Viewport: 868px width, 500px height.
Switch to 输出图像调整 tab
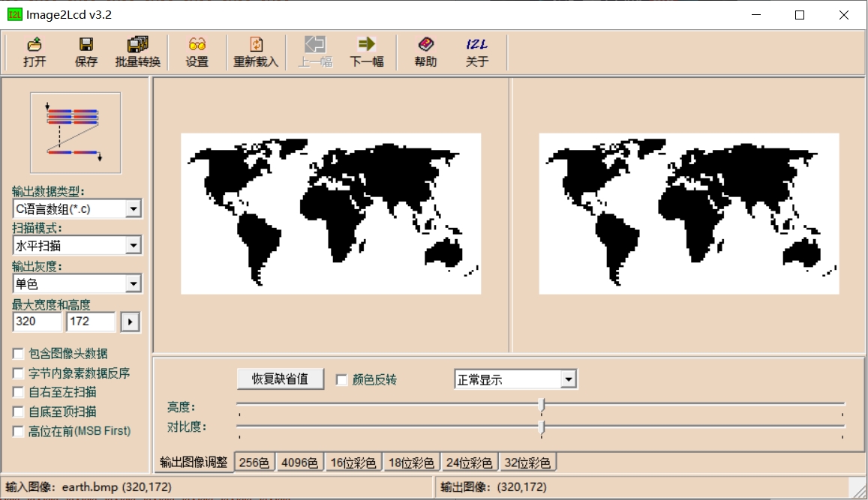click(x=194, y=463)
